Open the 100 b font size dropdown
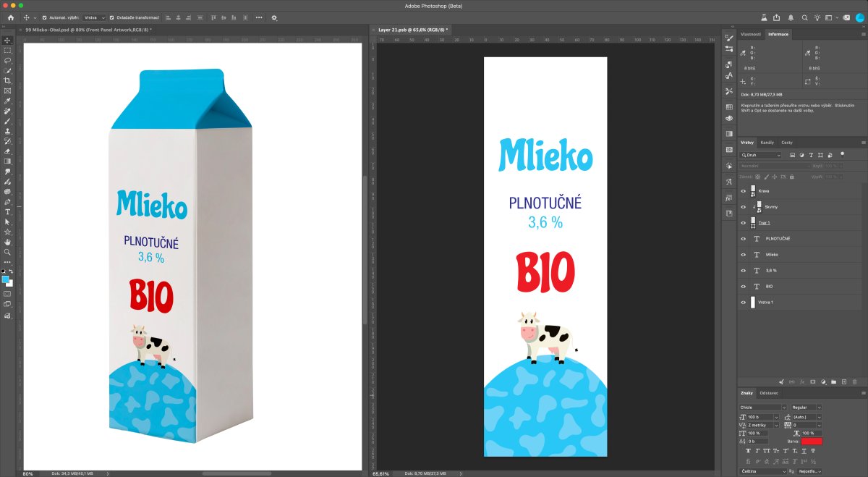868x477 pixels. pyautogui.click(x=763, y=418)
